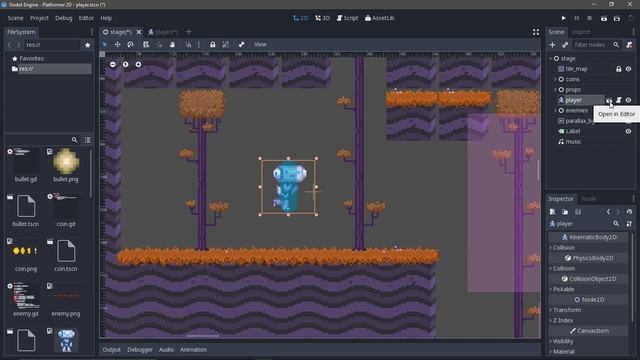Toggle player node visibility eye

tap(628, 100)
